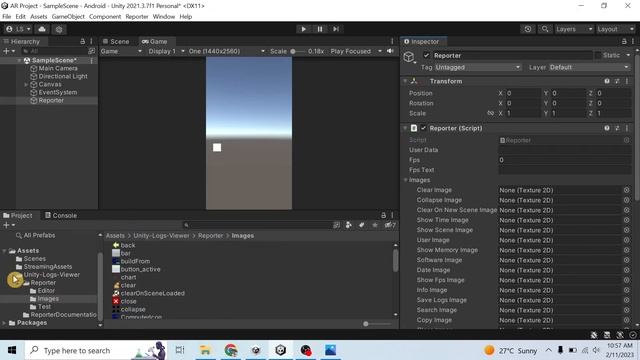Open the Window menu
The width and height of the screenshot is (640, 360).
[x=164, y=17]
